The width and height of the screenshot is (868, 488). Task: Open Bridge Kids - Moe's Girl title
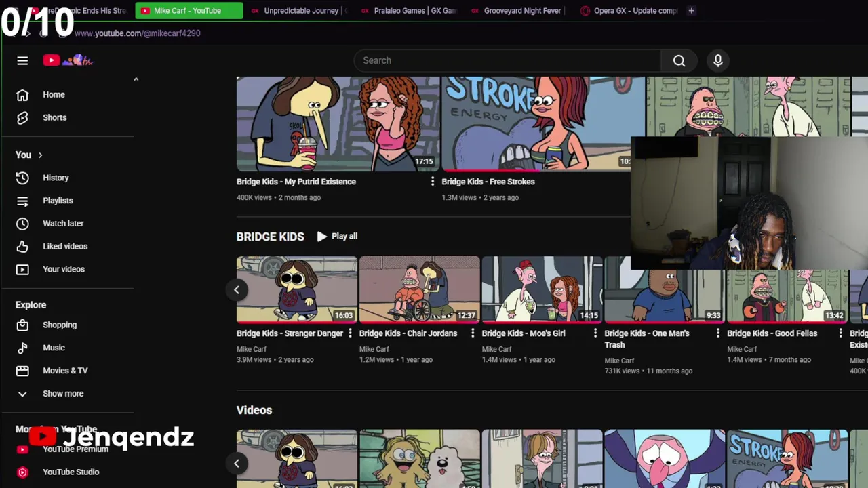[x=524, y=333]
